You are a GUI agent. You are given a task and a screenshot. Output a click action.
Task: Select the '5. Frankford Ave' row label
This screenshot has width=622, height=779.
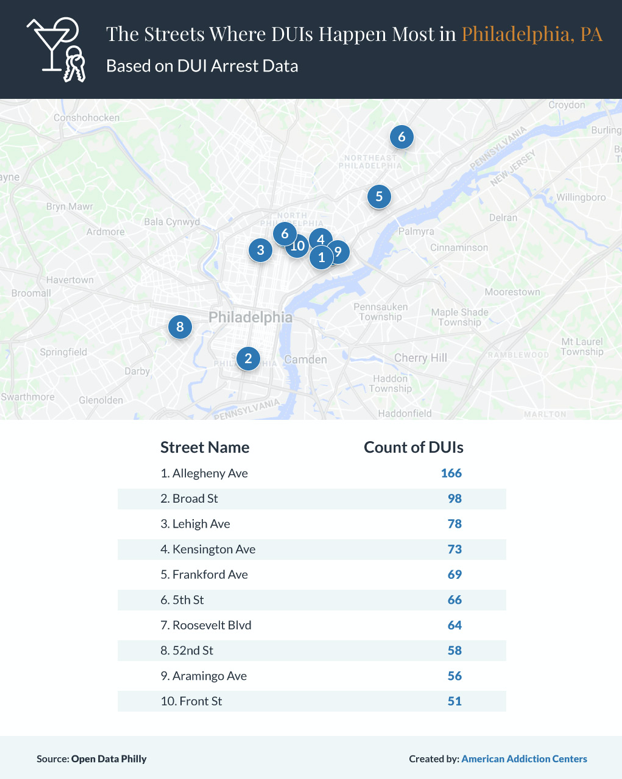(x=204, y=575)
